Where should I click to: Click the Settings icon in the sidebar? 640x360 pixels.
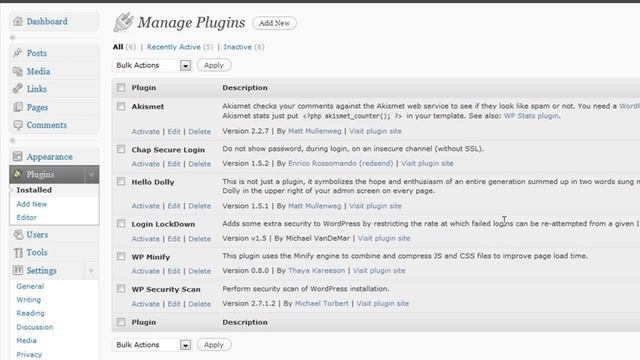pyautogui.click(x=18, y=270)
